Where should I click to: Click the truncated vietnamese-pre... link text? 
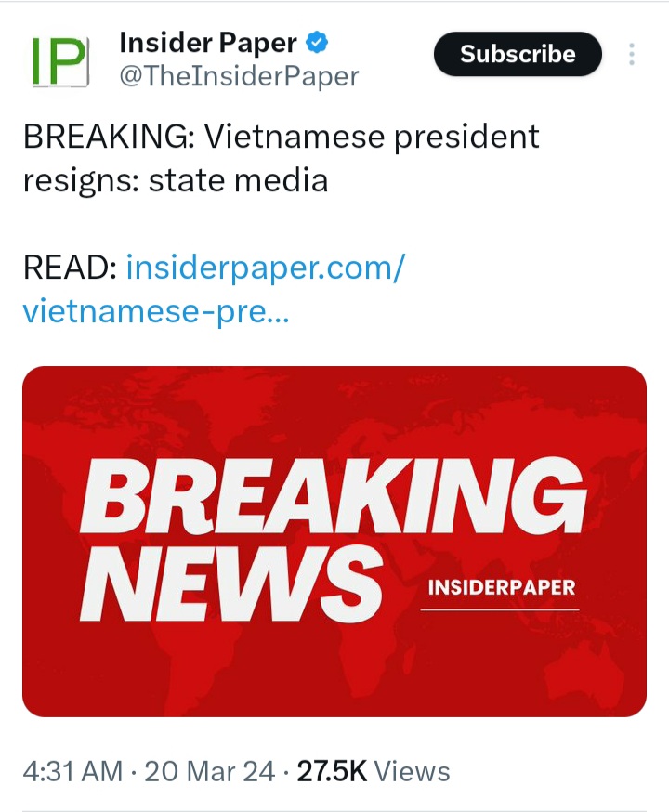(156, 312)
